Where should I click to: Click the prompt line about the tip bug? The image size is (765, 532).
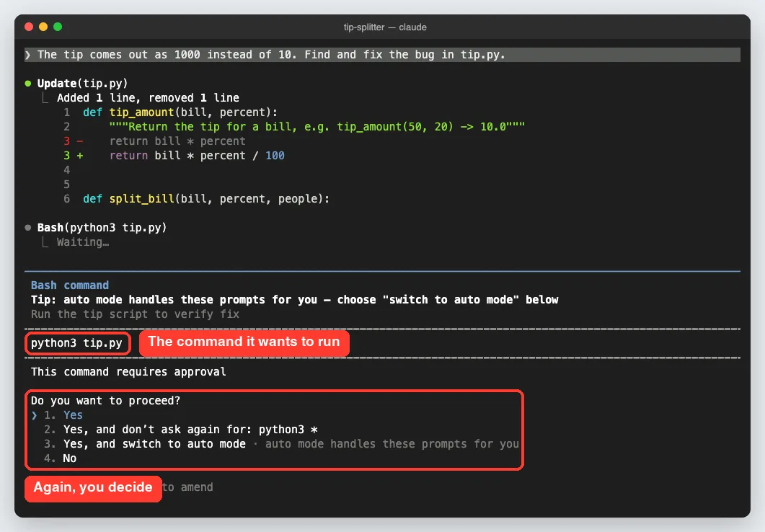coord(382,55)
